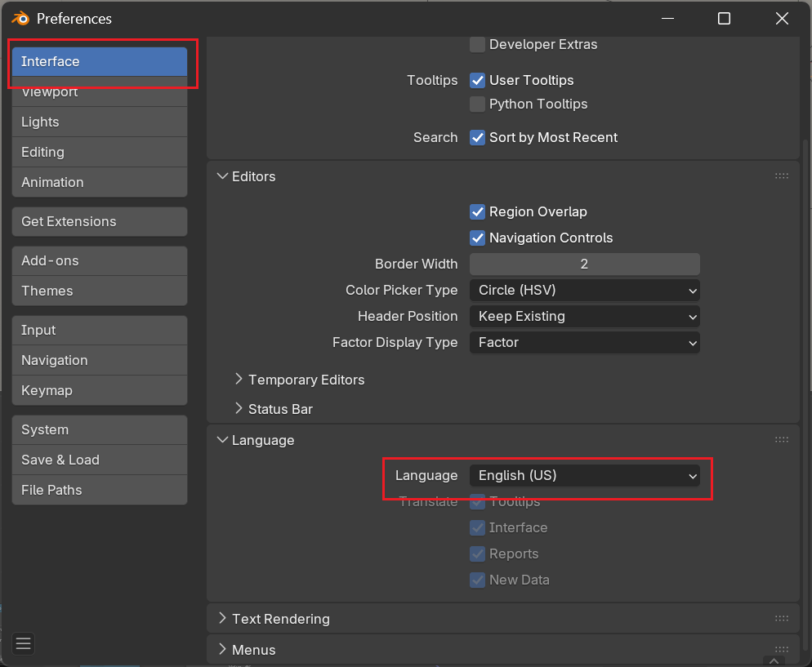
Task: Toggle Translate New Data checkbox
Action: coord(477,580)
